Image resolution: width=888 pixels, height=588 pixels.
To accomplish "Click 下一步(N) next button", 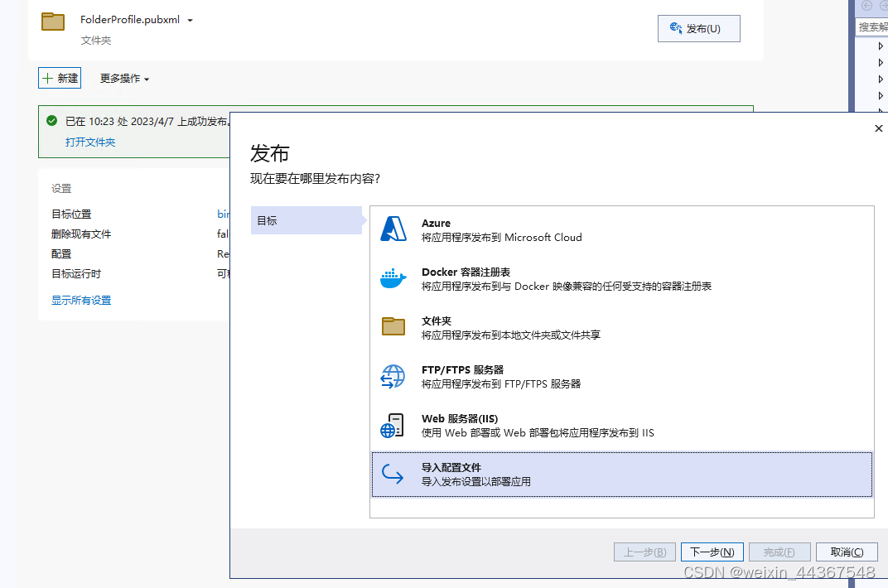I will click(712, 552).
